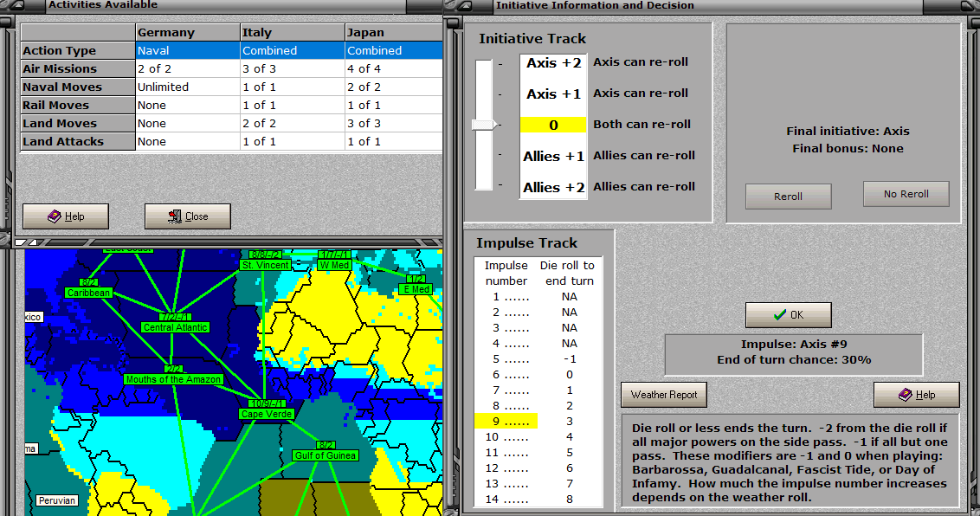
Task: Click impulse number 5 row
Action: click(538, 359)
